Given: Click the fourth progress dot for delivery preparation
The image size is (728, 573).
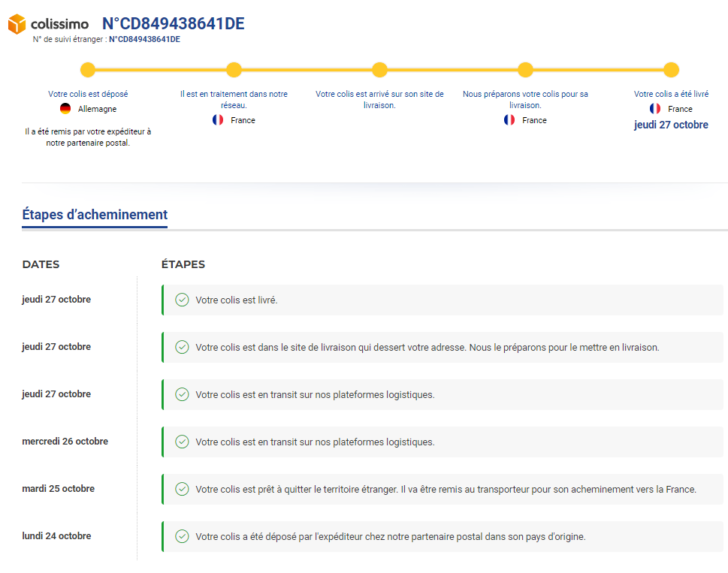Looking at the screenshot, I should coord(525,70).
